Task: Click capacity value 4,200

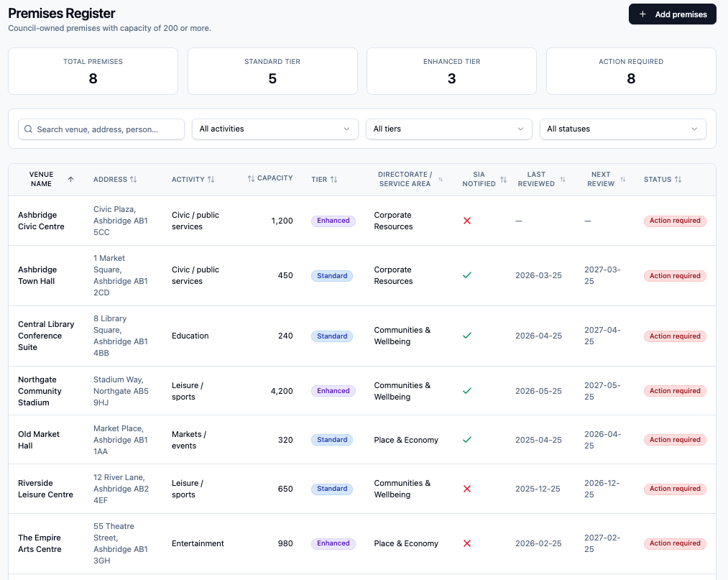Action: click(x=282, y=391)
